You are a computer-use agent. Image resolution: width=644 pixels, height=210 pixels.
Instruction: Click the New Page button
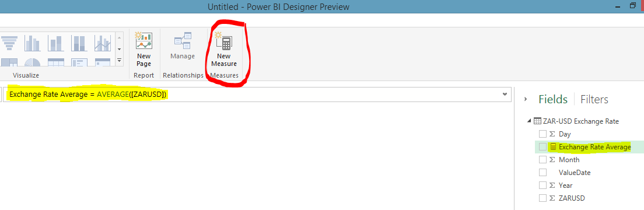point(143,50)
